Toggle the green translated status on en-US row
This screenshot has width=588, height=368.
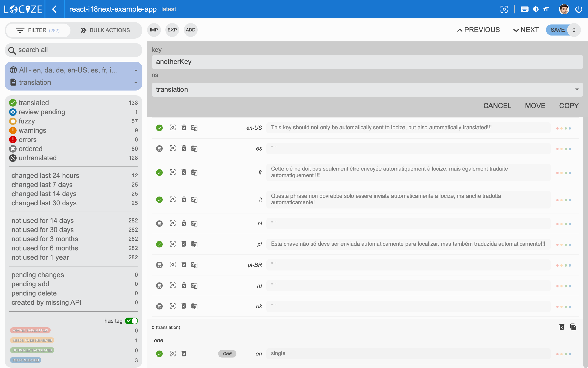pyautogui.click(x=160, y=128)
